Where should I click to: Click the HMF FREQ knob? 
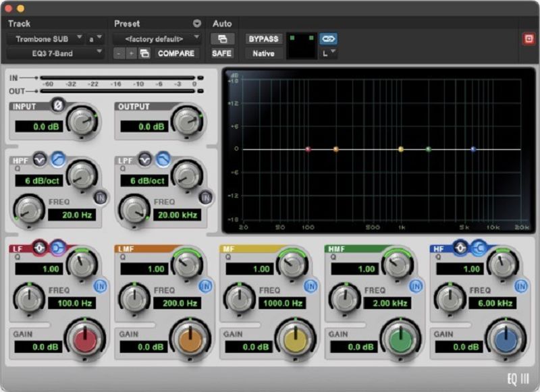[x=344, y=298]
